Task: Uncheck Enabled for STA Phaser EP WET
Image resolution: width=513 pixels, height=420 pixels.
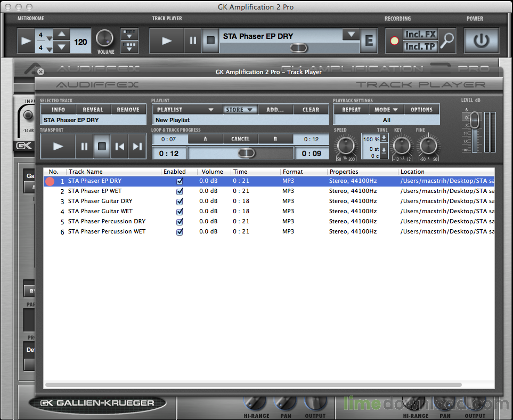Action: point(180,191)
